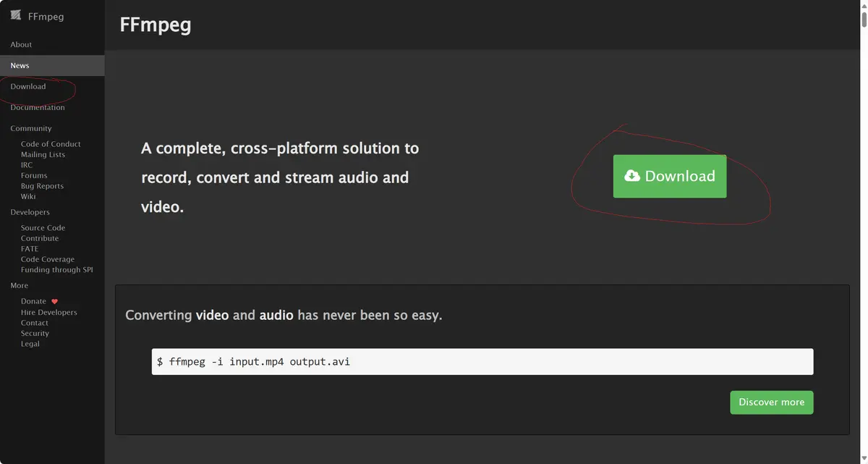Viewport: 868px width, 464px height.
Task: Open Documentation from the sidebar
Action: coord(38,107)
